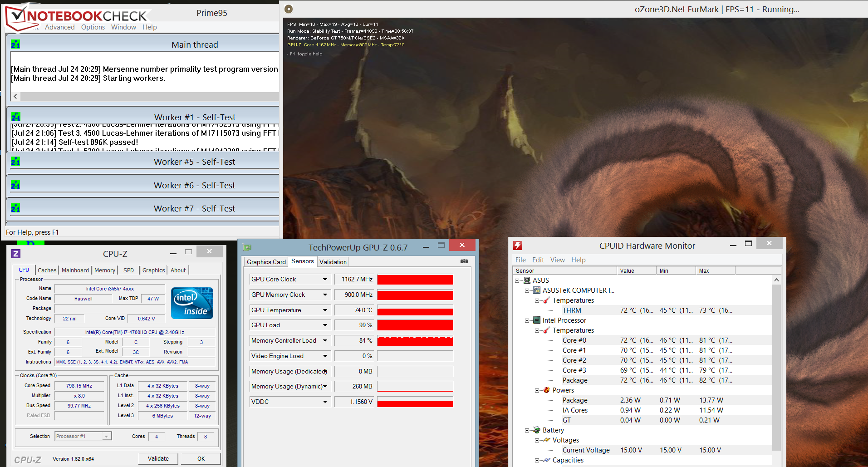
Task: Click the CPUID Hardware Monitor title icon
Action: click(x=518, y=246)
